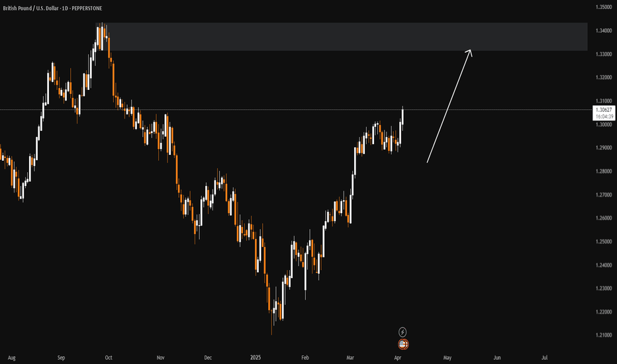Image resolution: width=617 pixels, height=364 pixels.
Task: Click the latest white candlestick near 1.306
Action: coord(403,116)
